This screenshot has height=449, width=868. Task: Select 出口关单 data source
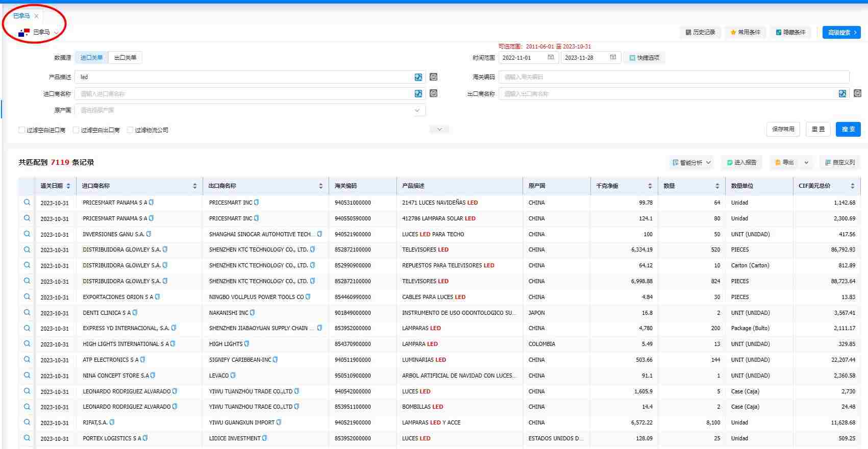[x=125, y=58]
